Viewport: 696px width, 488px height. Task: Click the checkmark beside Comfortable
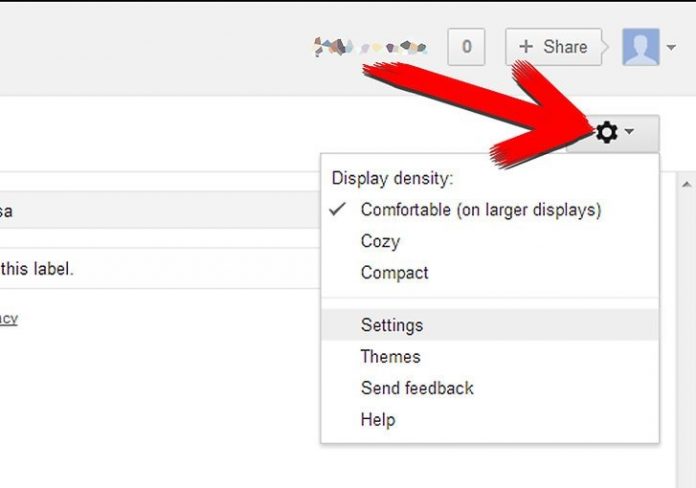point(338,210)
